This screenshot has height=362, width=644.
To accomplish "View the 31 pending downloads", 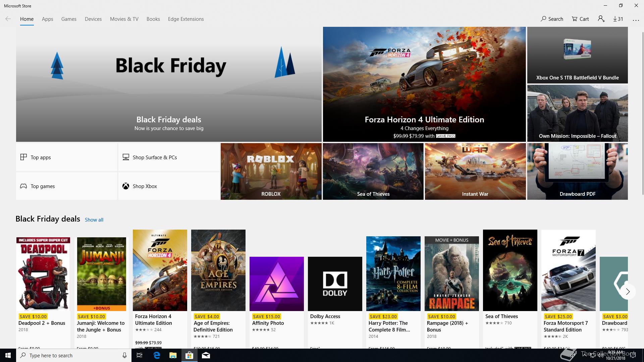I will 618,19.
